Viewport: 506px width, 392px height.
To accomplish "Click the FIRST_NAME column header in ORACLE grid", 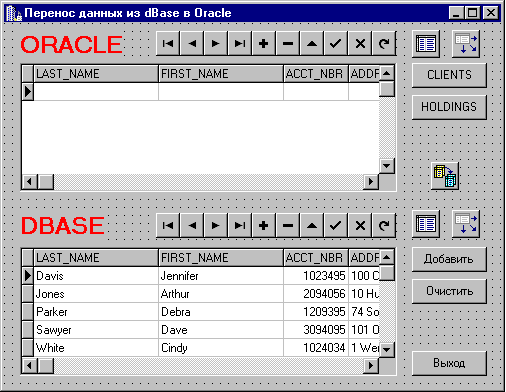I will 221,74.
